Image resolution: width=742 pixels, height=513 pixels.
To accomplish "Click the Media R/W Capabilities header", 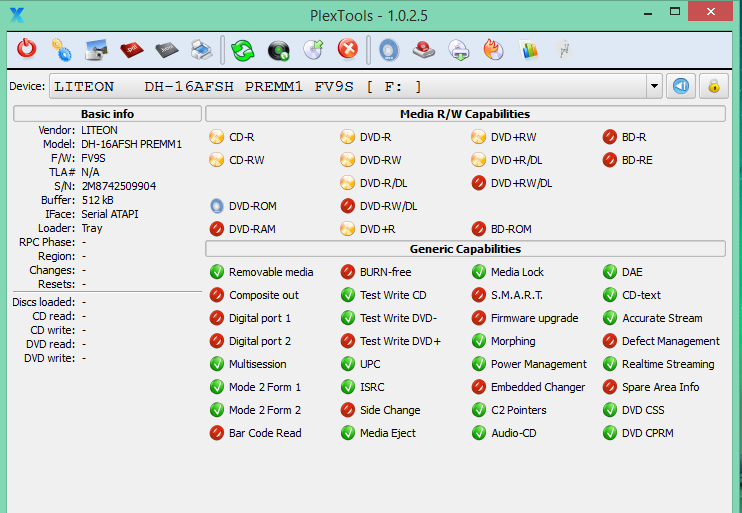I will point(465,114).
